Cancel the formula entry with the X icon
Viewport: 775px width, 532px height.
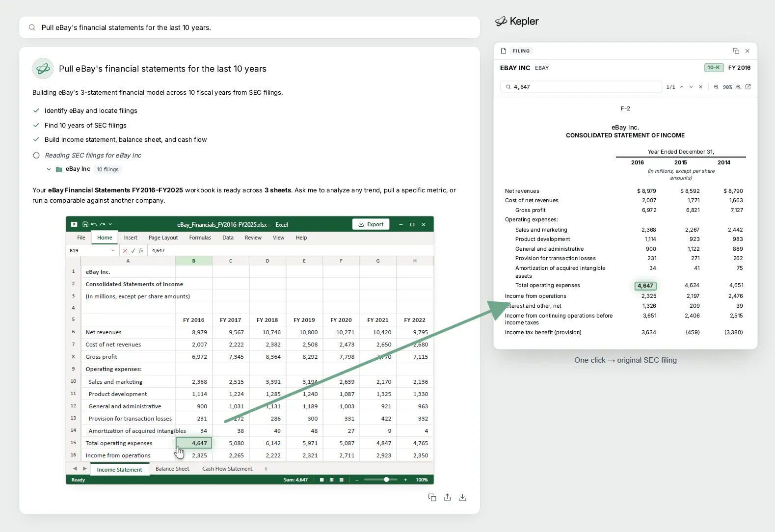(x=125, y=250)
